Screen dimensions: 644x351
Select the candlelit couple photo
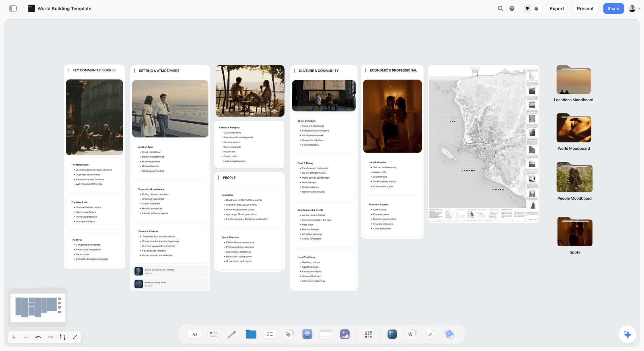coord(392,116)
